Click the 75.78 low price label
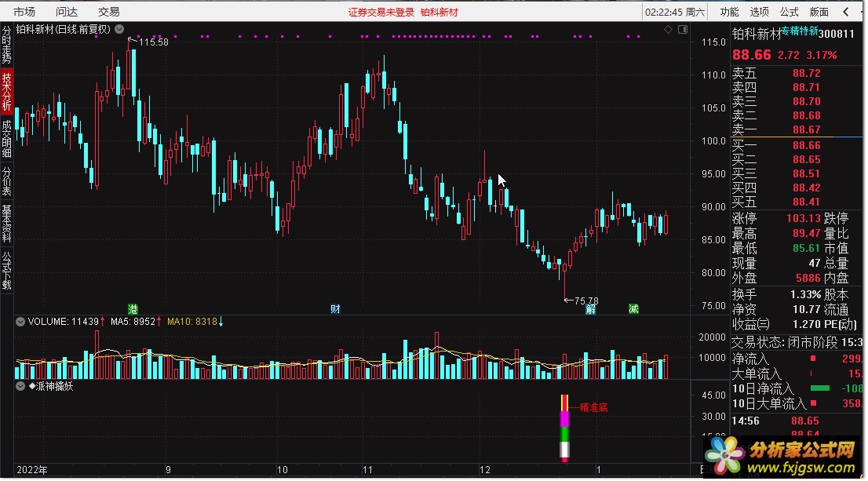 click(x=586, y=301)
